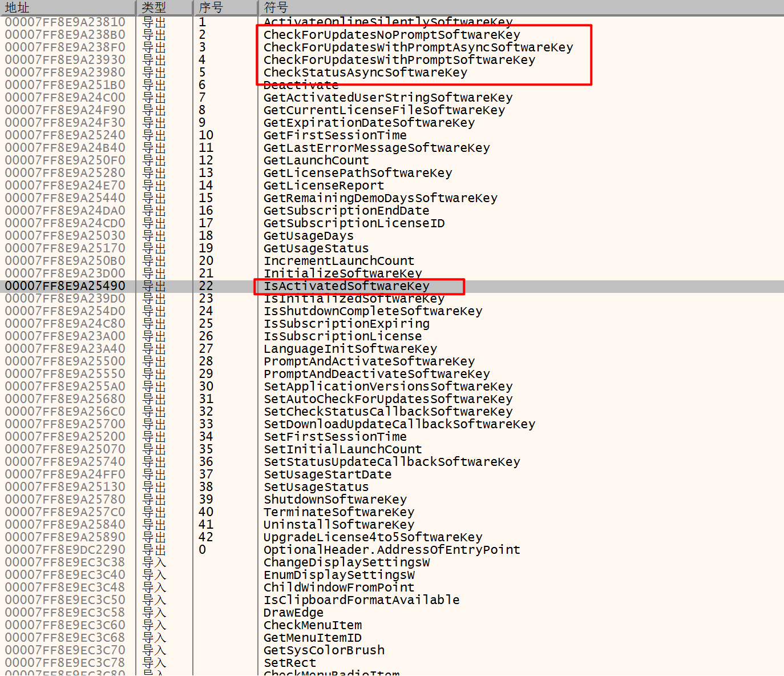Select ChildWindowFromPoint import

339,588
